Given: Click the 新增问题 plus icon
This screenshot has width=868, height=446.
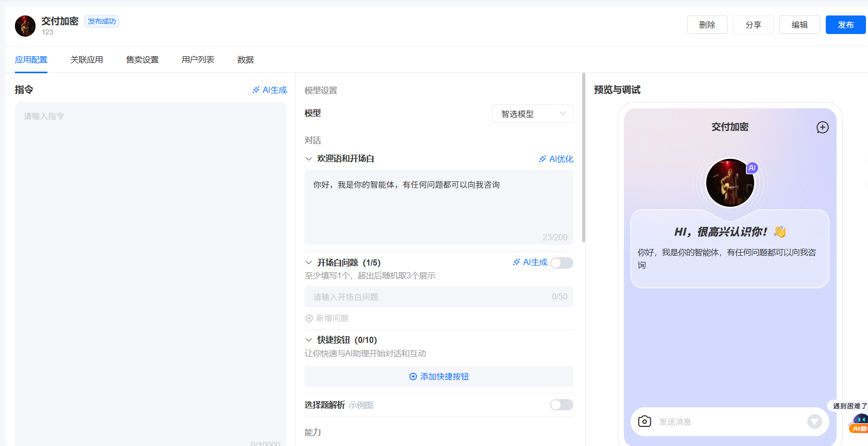Looking at the screenshot, I should (x=309, y=319).
